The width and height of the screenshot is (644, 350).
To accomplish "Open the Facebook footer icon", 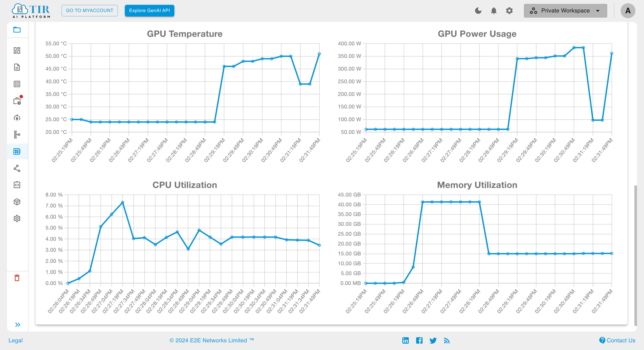I will coord(419,340).
